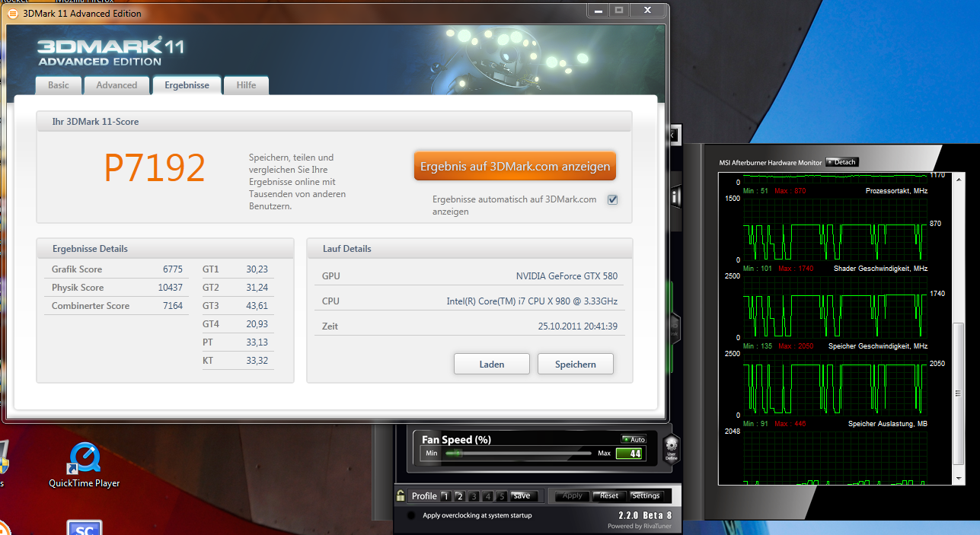
Task: Click 'MSI Afterburner Hardware Monitor' title text
Action: pos(771,162)
